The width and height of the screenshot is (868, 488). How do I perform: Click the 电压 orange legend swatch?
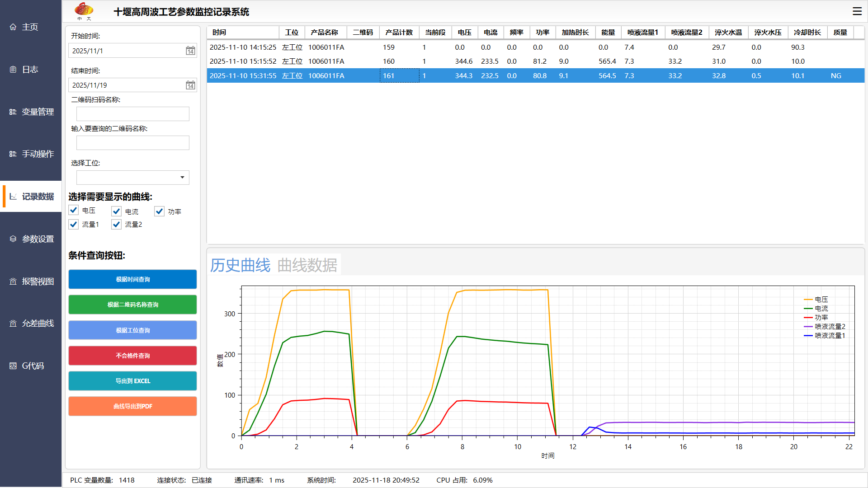(x=808, y=300)
